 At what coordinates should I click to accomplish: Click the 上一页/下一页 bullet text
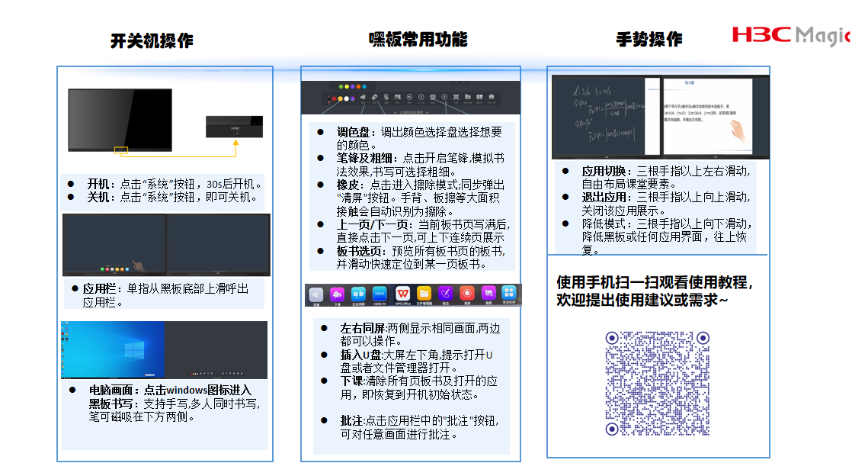pyautogui.click(x=423, y=231)
